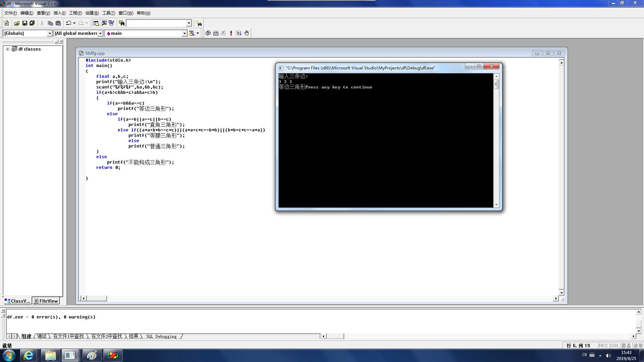Open the Undo history dropdown arrow
This screenshot has height=362, width=644.
coord(74,23)
